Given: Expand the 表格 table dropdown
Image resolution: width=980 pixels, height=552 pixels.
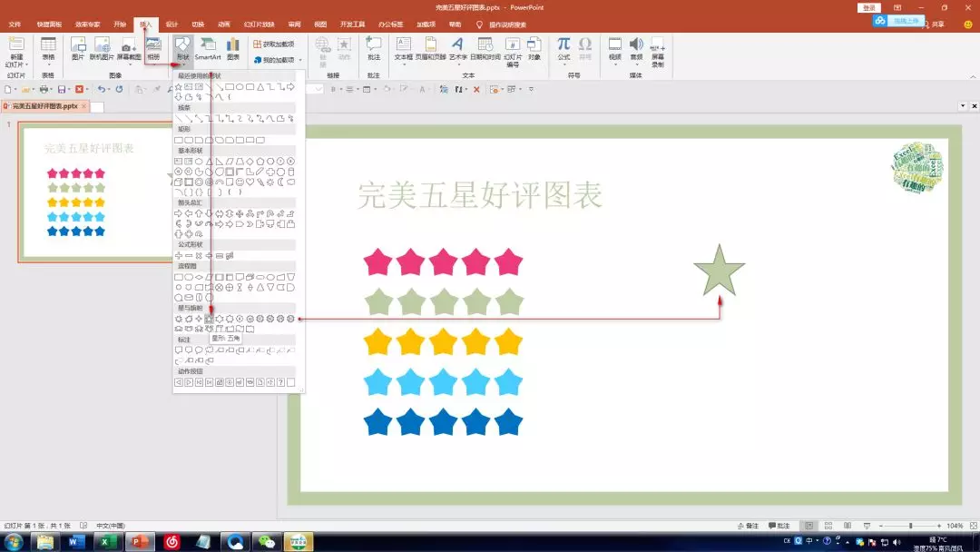Looking at the screenshot, I should click(48, 48).
